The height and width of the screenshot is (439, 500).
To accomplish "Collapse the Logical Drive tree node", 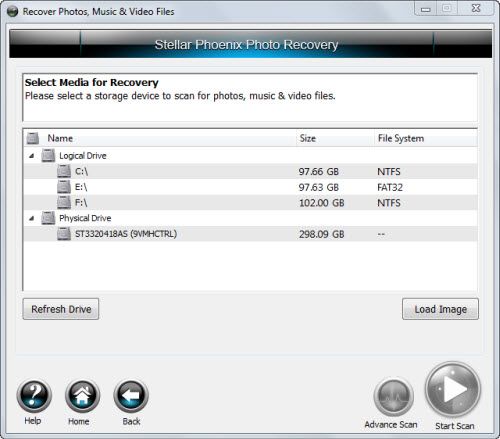I will point(32,156).
